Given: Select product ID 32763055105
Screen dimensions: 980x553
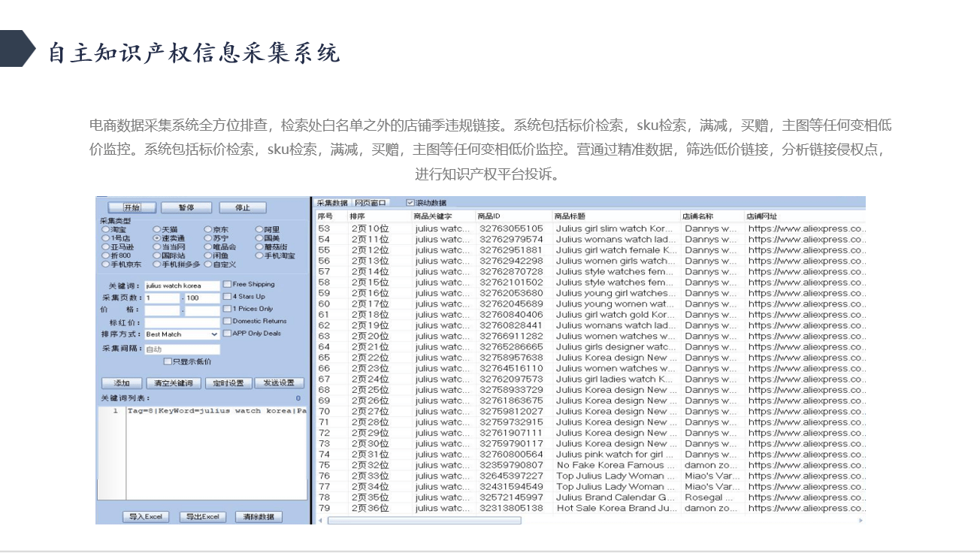Looking at the screenshot, I should click(511, 228).
